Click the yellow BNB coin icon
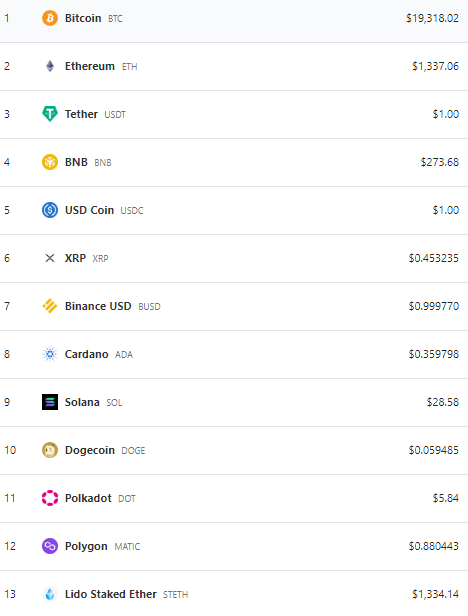The width and height of the screenshot is (468, 616). pos(50,162)
